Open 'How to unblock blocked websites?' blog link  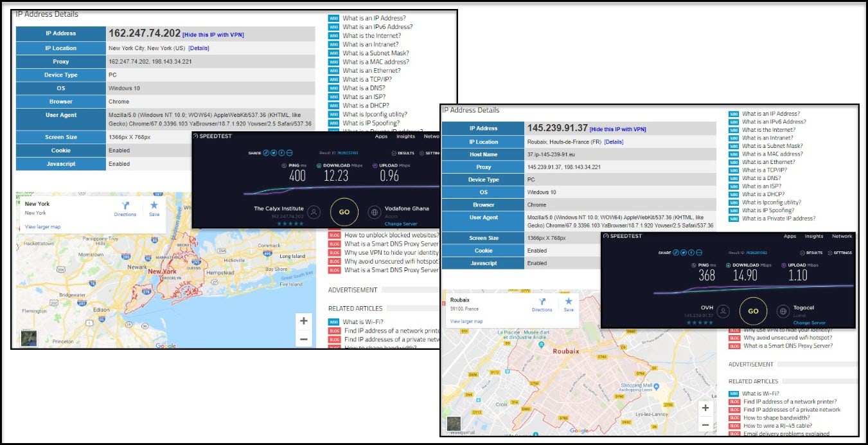click(392, 235)
